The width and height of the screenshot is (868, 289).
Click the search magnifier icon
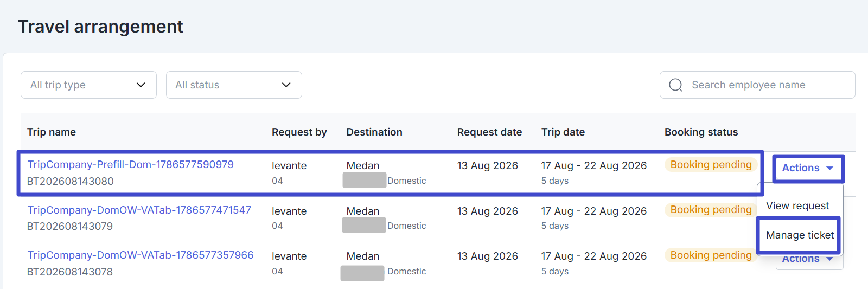[x=675, y=85]
